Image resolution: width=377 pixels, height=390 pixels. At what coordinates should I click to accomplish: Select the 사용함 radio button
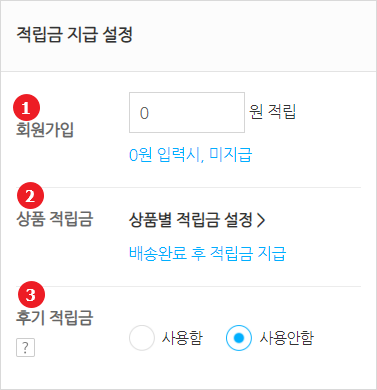tap(142, 338)
